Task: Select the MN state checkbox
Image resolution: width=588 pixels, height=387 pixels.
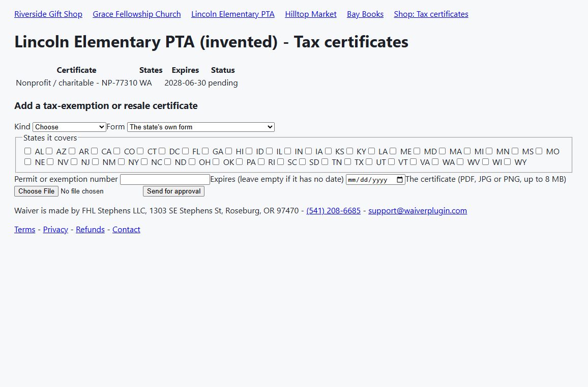Action: tap(489, 151)
